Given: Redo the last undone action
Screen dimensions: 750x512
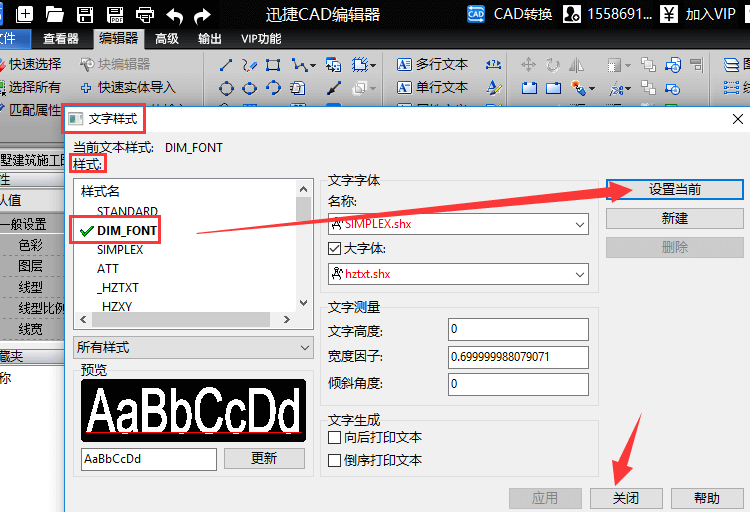Looking at the screenshot, I should (x=202, y=16).
